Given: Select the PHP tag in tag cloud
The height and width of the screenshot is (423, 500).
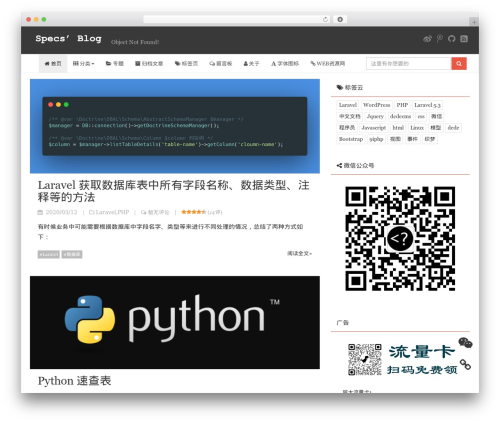Looking at the screenshot, I should pyautogui.click(x=402, y=105).
